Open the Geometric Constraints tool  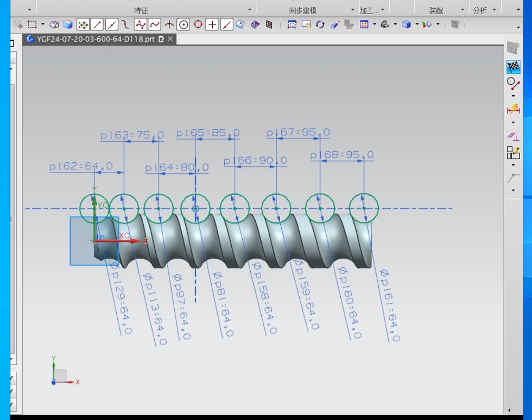point(513,136)
